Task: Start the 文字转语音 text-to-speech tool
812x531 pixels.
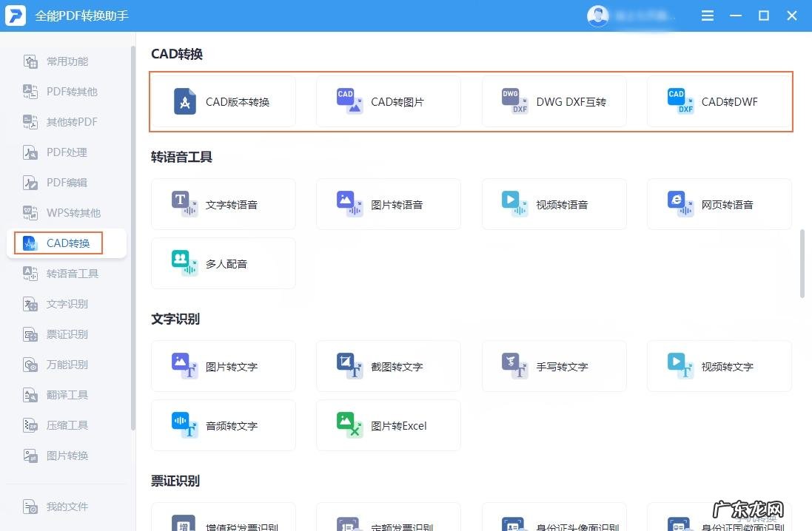Action: coord(223,204)
